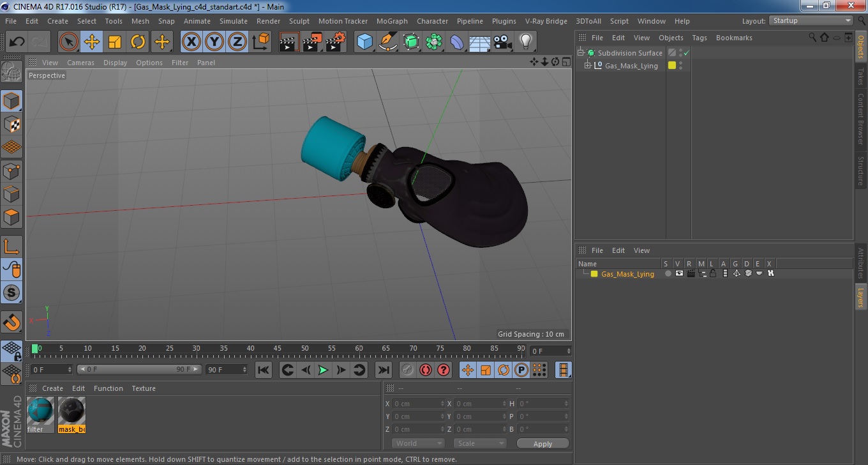Open the Texture menu in material manager
The width and height of the screenshot is (868, 465).
pyautogui.click(x=144, y=388)
